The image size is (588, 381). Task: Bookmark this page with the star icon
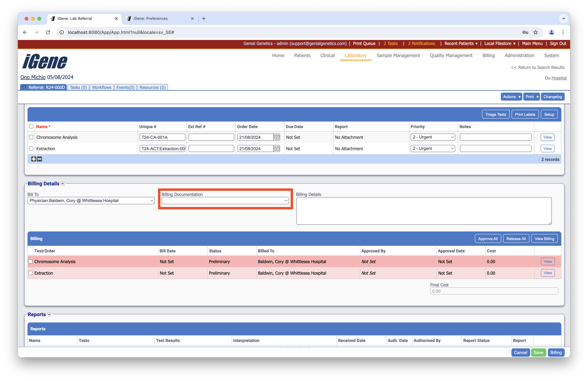[x=536, y=32]
